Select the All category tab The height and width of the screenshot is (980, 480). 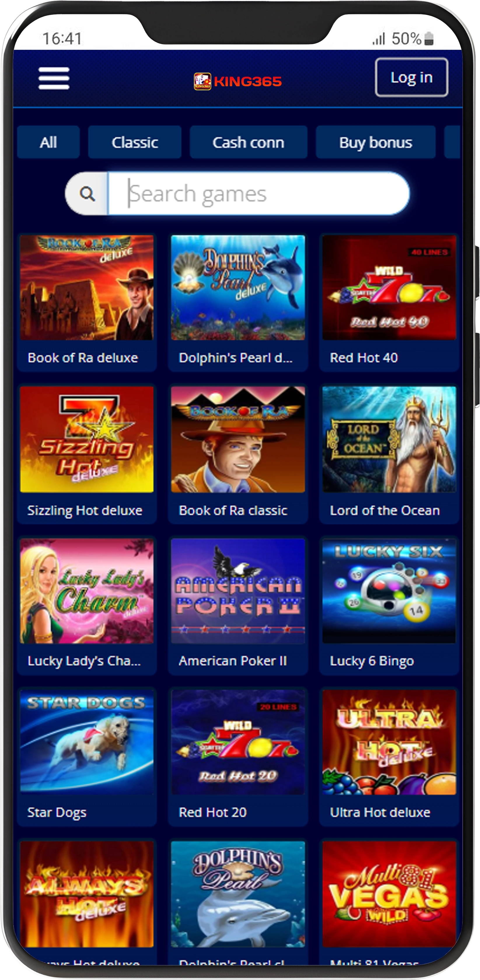click(x=48, y=142)
